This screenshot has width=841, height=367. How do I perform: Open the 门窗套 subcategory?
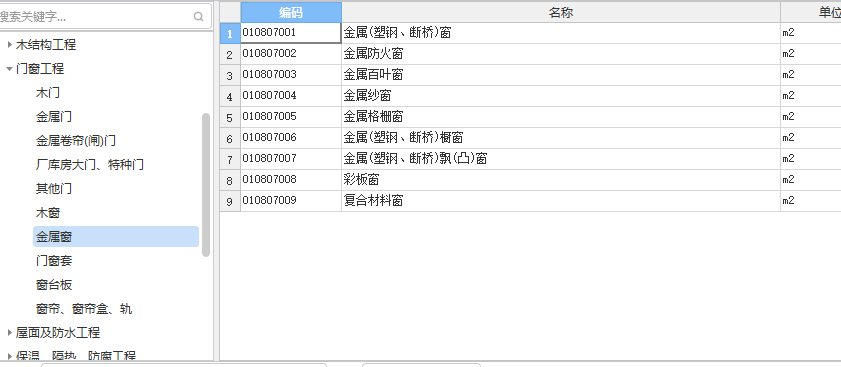pyautogui.click(x=54, y=261)
